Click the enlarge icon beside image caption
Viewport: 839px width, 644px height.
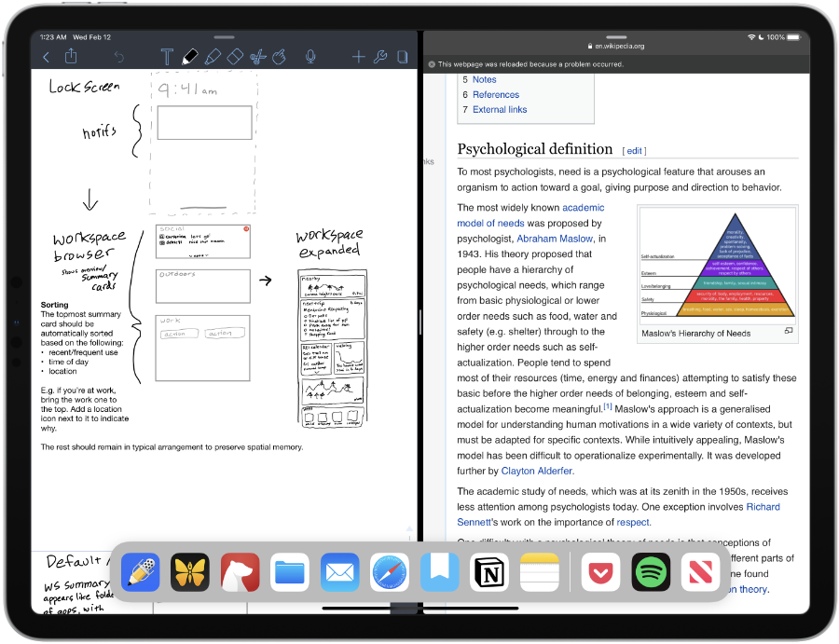point(788,331)
